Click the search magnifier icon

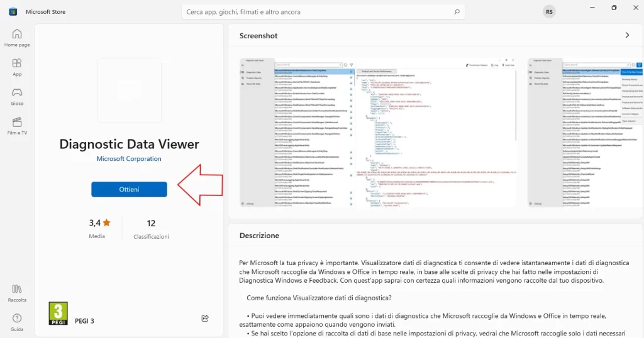[457, 12]
